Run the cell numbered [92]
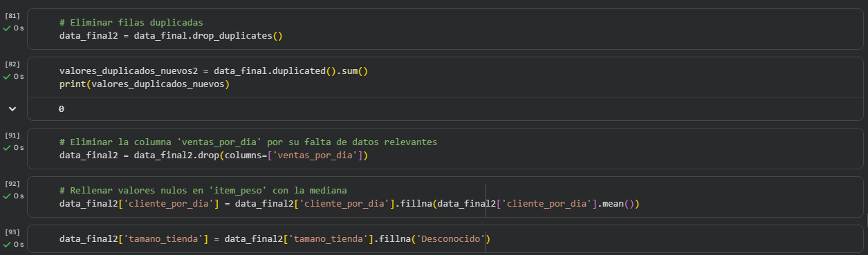The width and height of the screenshot is (868, 255). [12, 184]
